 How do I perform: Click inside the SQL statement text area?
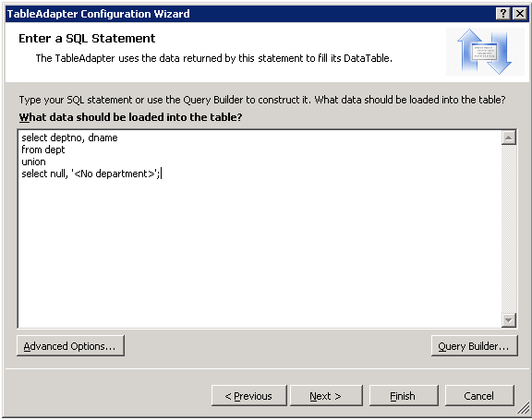click(260, 229)
